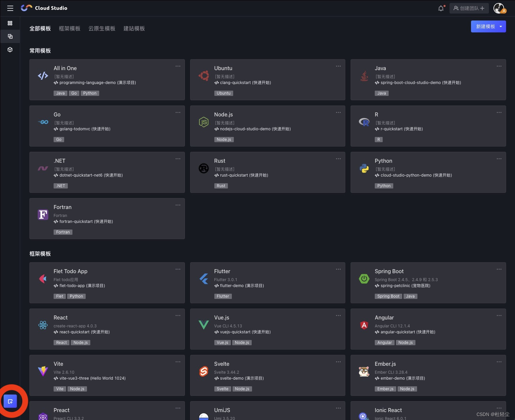
Task: Click the Ubuntu logo icon
Action: [203, 76]
